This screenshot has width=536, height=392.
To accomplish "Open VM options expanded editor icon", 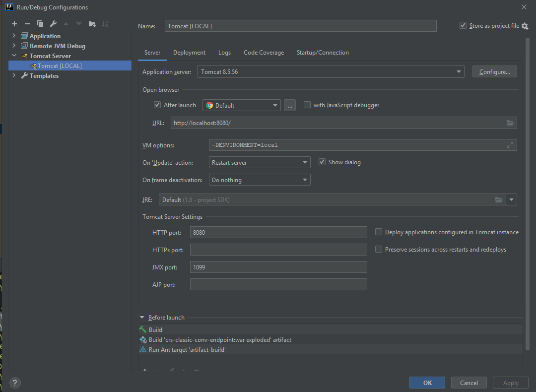I will pos(511,145).
